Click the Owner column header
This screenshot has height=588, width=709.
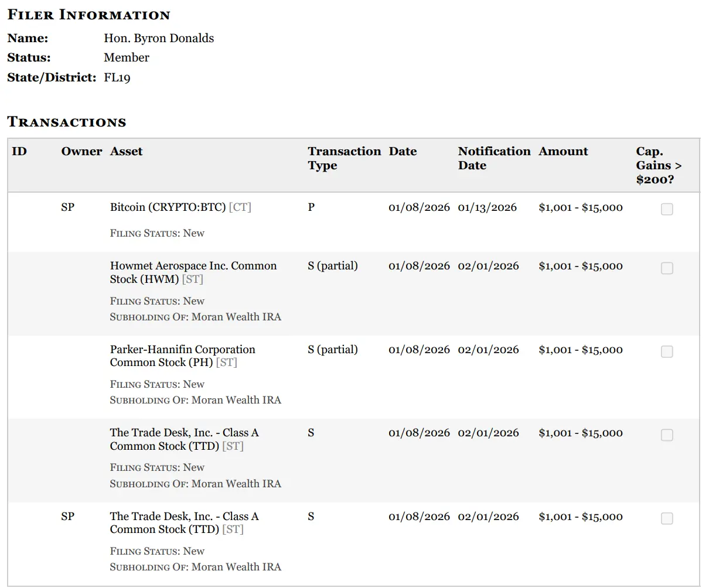pos(81,151)
